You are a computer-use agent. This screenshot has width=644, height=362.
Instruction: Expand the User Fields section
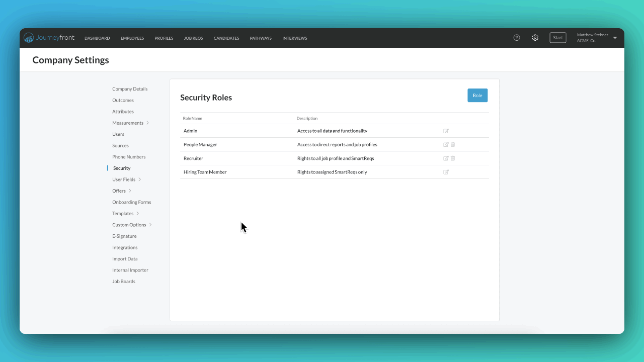pos(124,179)
